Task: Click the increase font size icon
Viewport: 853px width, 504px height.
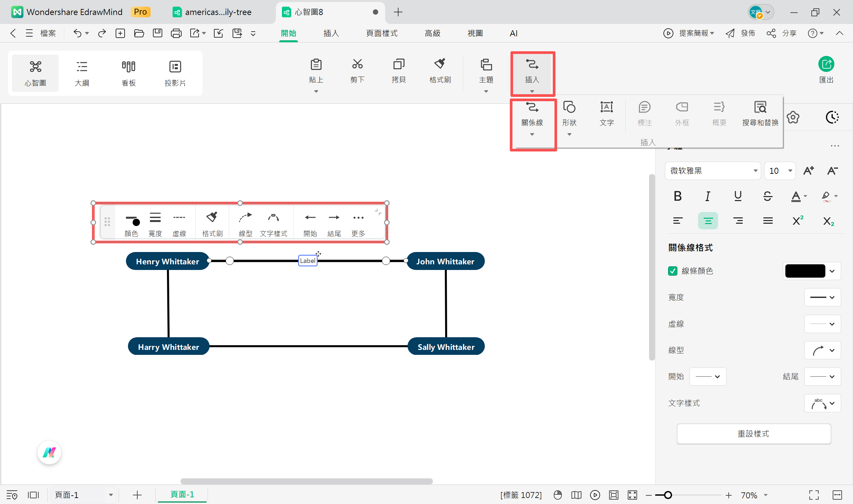Action: [x=808, y=170]
